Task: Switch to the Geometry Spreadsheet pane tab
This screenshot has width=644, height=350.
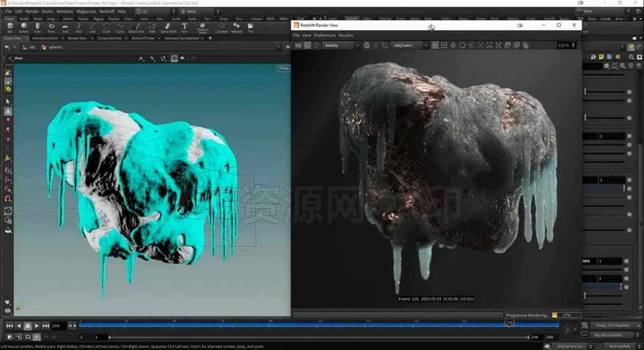Action: click(x=181, y=39)
